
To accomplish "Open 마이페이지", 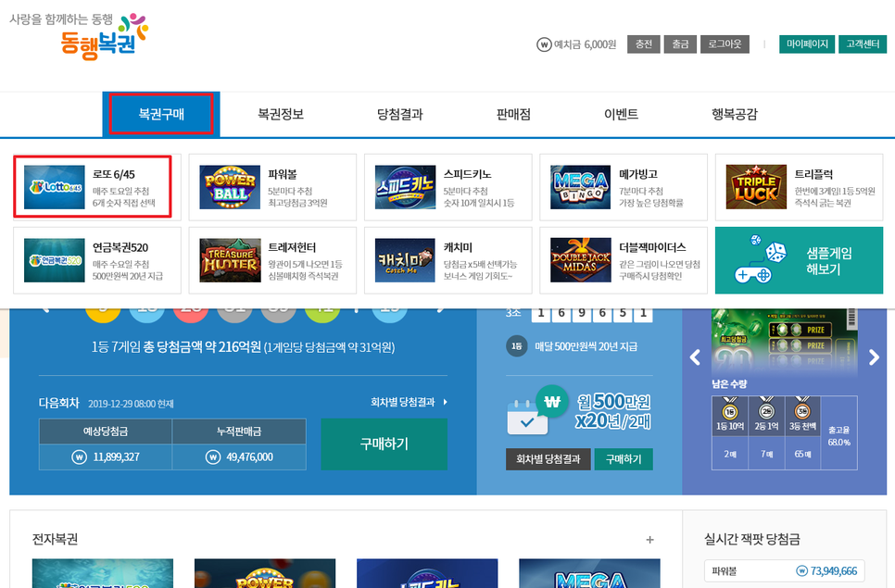I will [x=807, y=44].
